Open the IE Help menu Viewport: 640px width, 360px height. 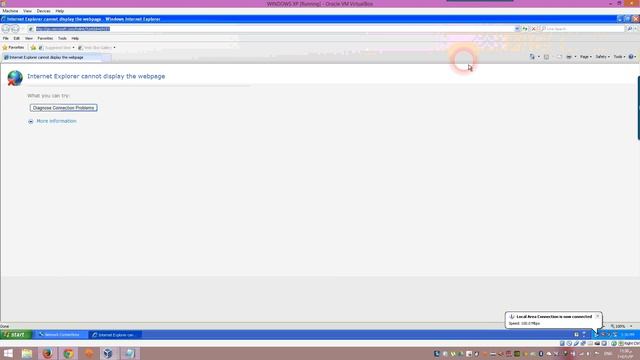click(75, 38)
